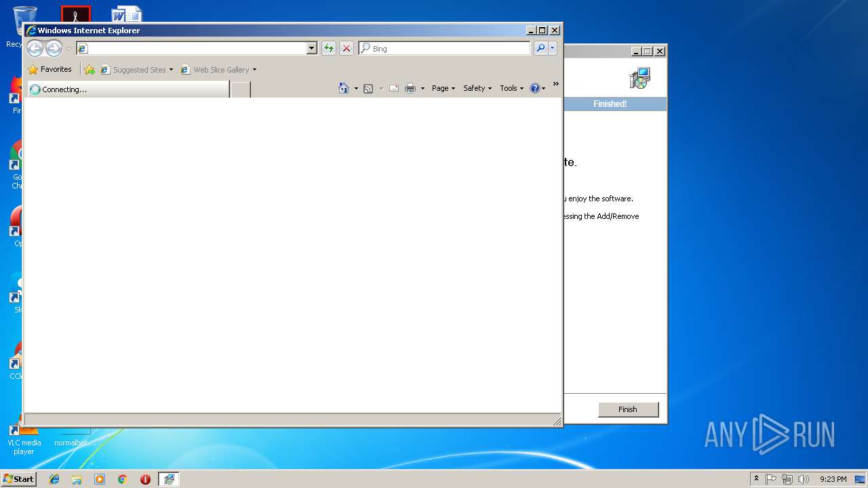Open Windows Explorer folder taskbar icon
The width and height of the screenshot is (868, 488).
77,479
